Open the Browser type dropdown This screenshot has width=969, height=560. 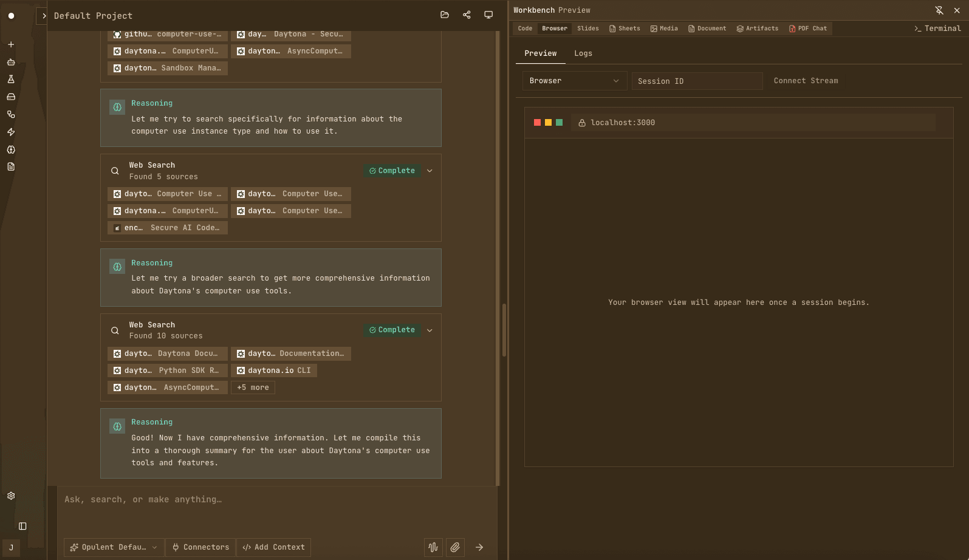pos(574,81)
